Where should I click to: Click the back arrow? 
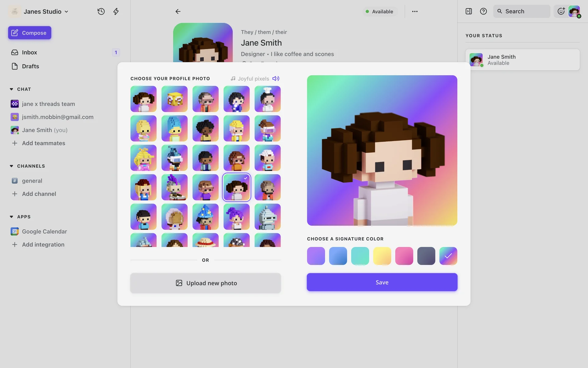point(178,11)
